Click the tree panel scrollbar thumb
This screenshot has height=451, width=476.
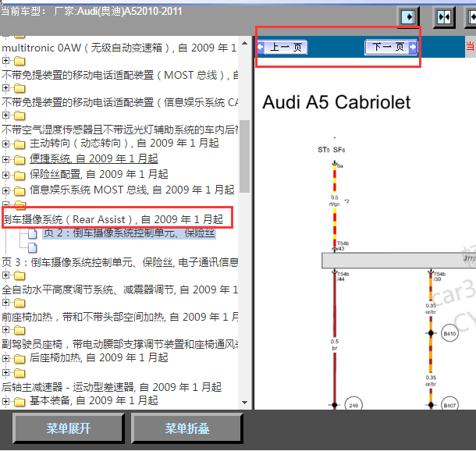pyautogui.click(x=244, y=156)
